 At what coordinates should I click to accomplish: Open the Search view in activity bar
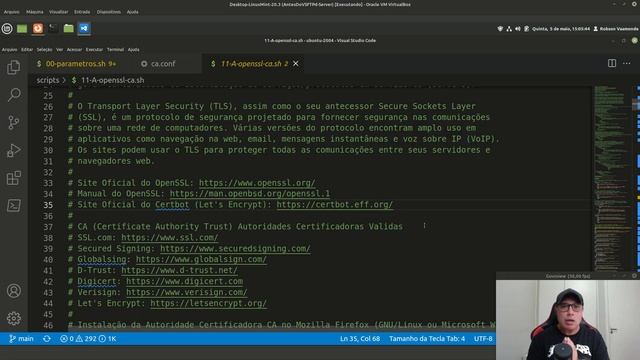coord(13,95)
